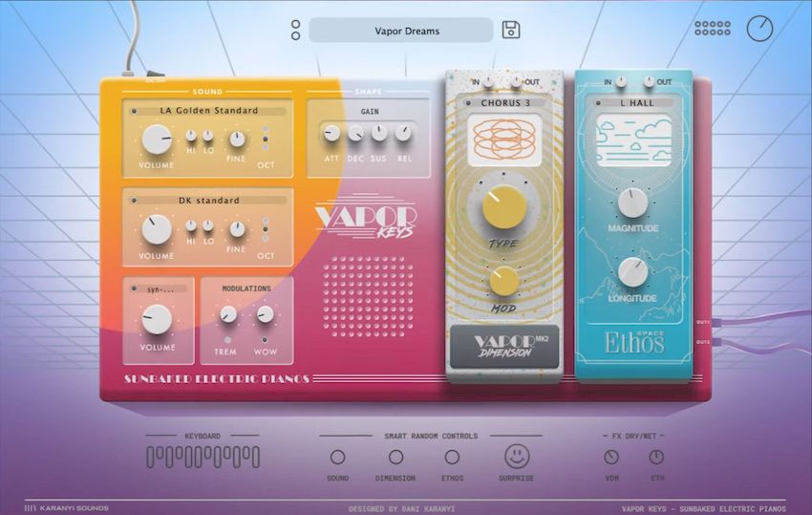Enable the WOW modulation toggle
This screenshot has width=812, height=515.
point(265,340)
